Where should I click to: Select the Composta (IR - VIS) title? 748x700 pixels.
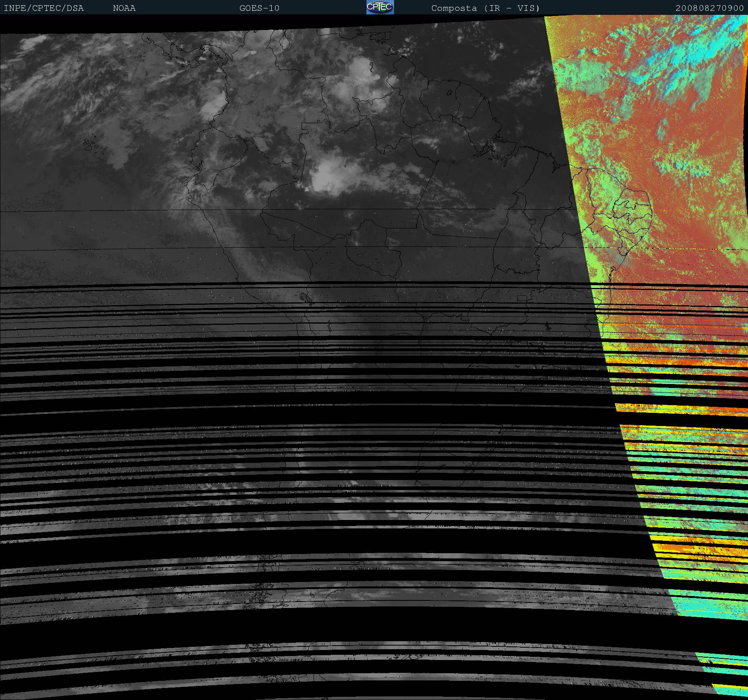click(485, 8)
